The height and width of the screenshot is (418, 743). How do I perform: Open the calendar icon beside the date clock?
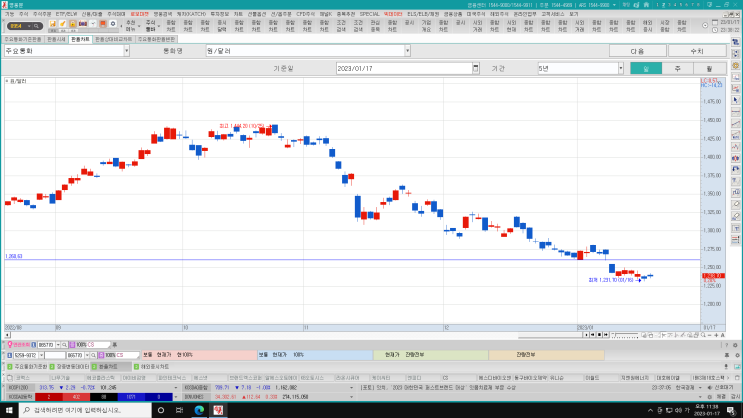click(715, 22)
